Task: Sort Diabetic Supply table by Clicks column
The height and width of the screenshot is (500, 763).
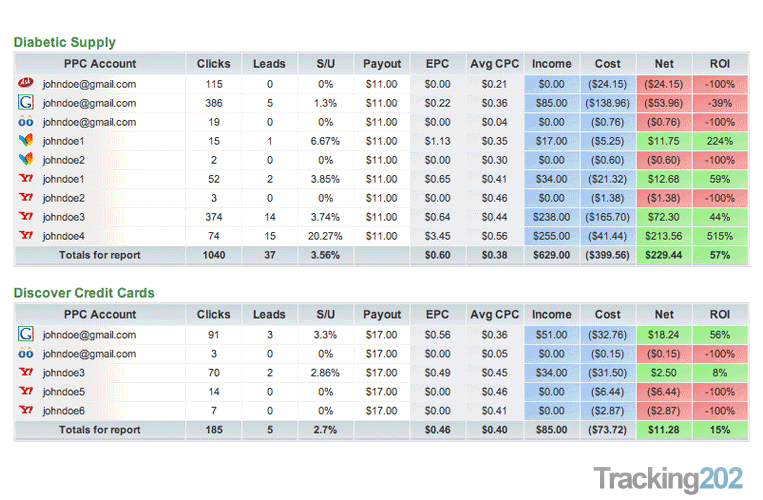Action: pyautogui.click(x=213, y=63)
